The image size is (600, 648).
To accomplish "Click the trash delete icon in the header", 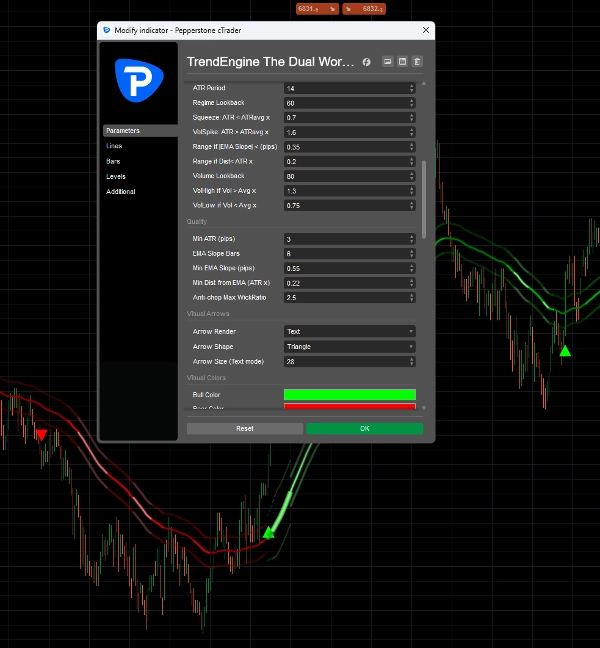I will pyautogui.click(x=417, y=62).
